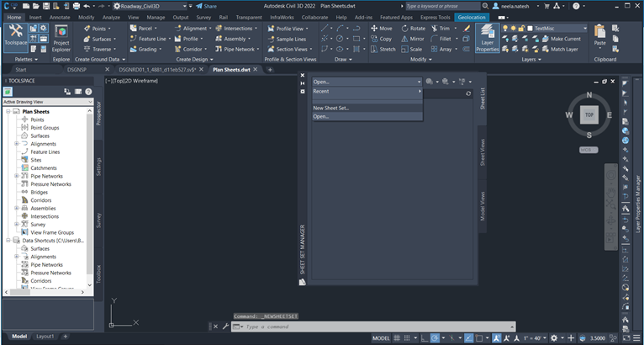Expand the Pipe Networks tree node

(x=17, y=176)
